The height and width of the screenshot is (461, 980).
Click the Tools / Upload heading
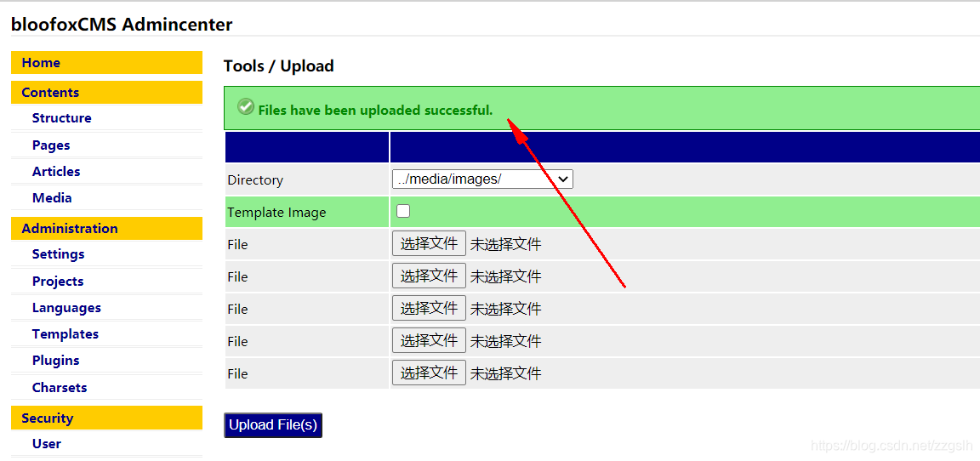point(279,65)
